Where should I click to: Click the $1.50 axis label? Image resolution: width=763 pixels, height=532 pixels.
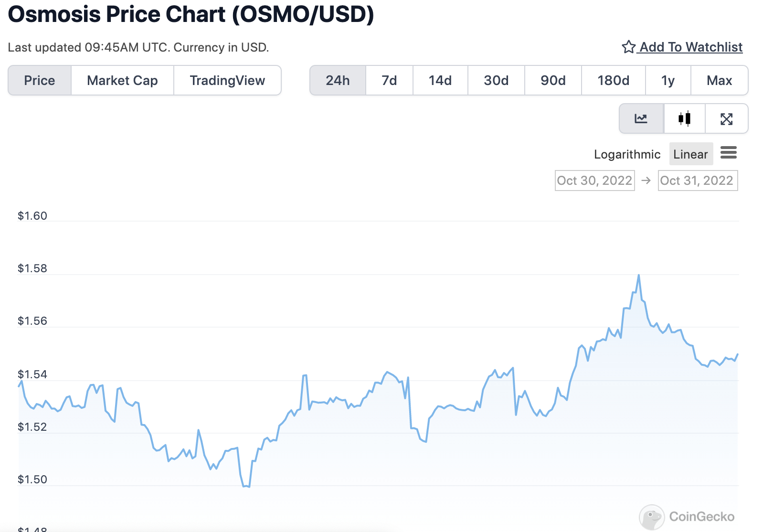tap(32, 479)
